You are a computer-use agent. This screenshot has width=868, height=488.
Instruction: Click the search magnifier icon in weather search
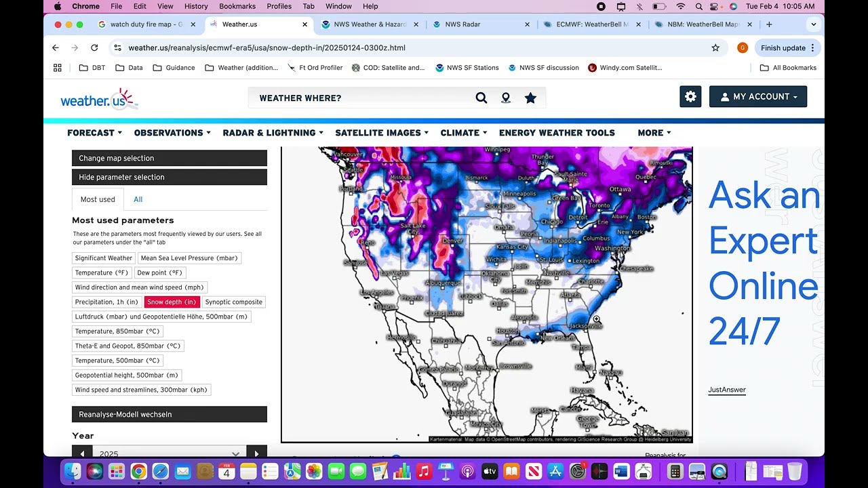point(481,98)
